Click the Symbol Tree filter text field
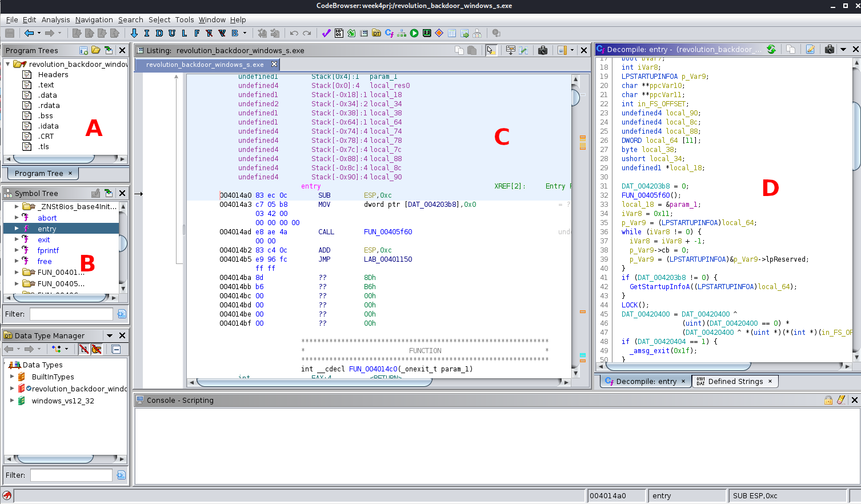Image resolution: width=861 pixels, height=504 pixels. point(71,314)
